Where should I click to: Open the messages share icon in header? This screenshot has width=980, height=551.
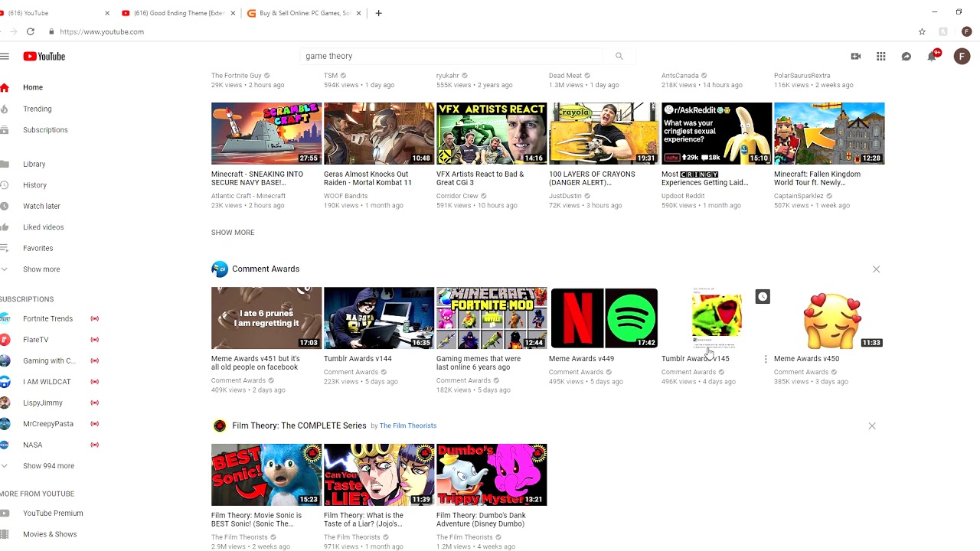(x=906, y=56)
